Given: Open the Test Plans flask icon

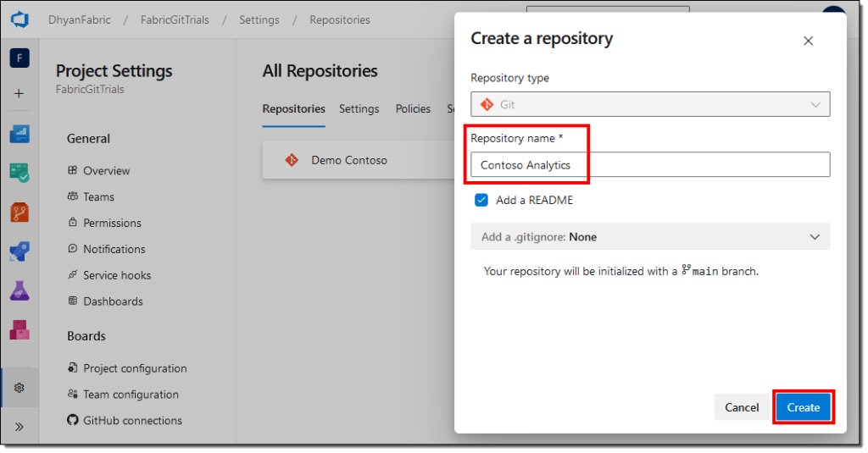Looking at the screenshot, I should click(x=19, y=290).
